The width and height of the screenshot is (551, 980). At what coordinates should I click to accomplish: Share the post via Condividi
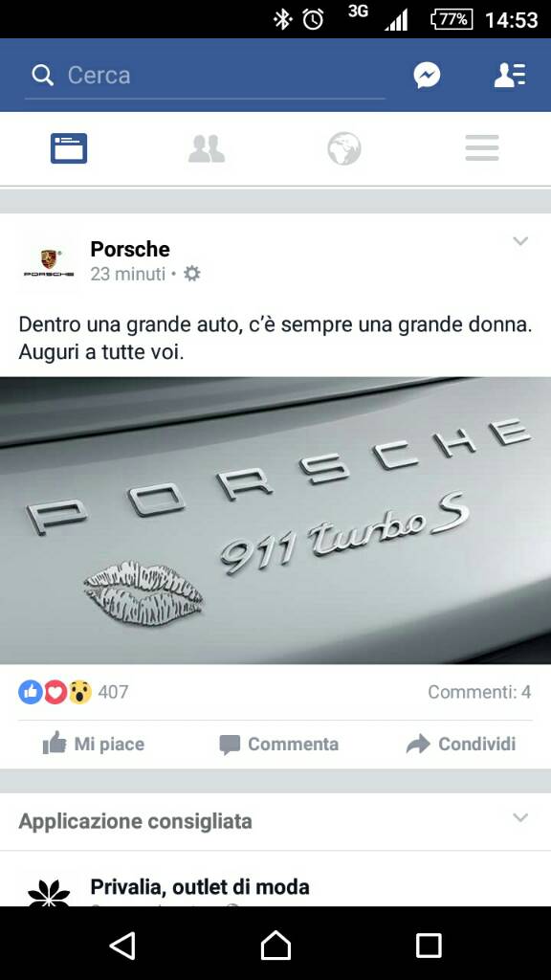(461, 744)
